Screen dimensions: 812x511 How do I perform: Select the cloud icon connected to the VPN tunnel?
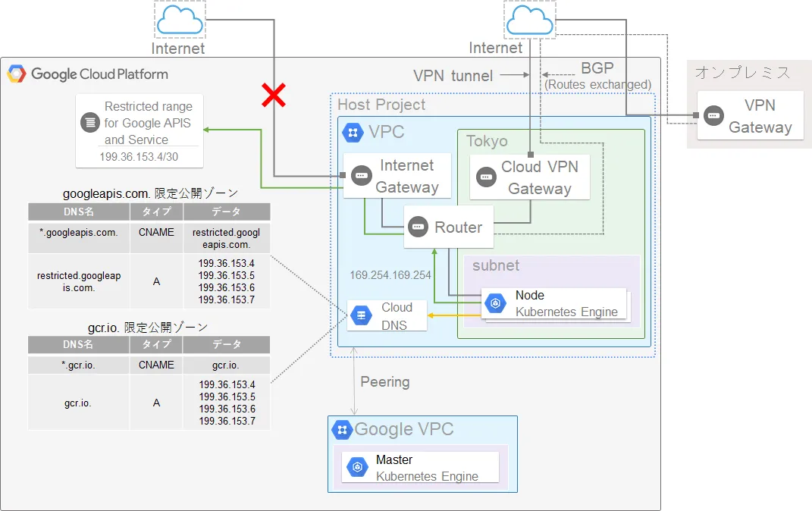click(x=530, y=20)
